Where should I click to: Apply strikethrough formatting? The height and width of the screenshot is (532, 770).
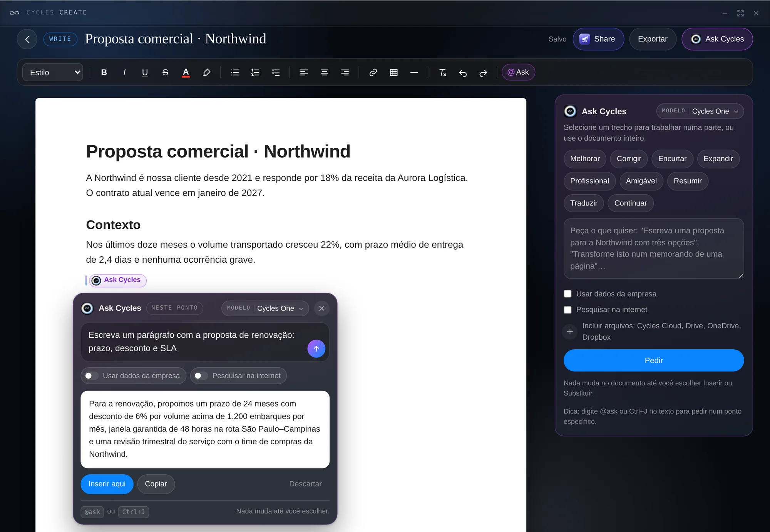165,72
